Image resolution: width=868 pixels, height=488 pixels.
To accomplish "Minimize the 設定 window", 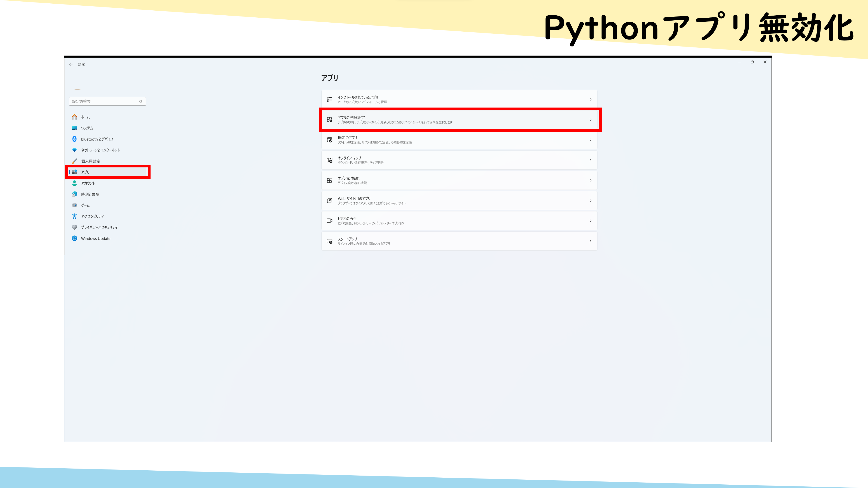I will [x=740, y=62].
